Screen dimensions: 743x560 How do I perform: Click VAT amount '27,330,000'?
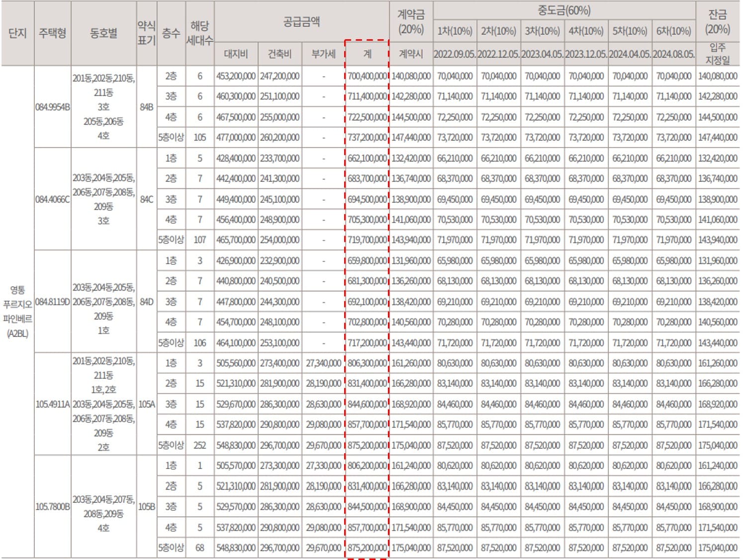click(x=323, y=466)
